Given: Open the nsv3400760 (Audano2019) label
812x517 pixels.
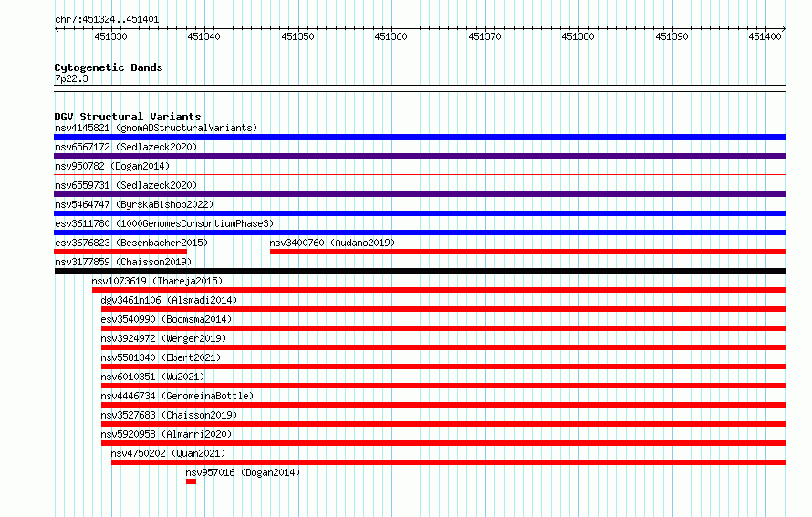Looking at the screenshot, I should [332, 243].
